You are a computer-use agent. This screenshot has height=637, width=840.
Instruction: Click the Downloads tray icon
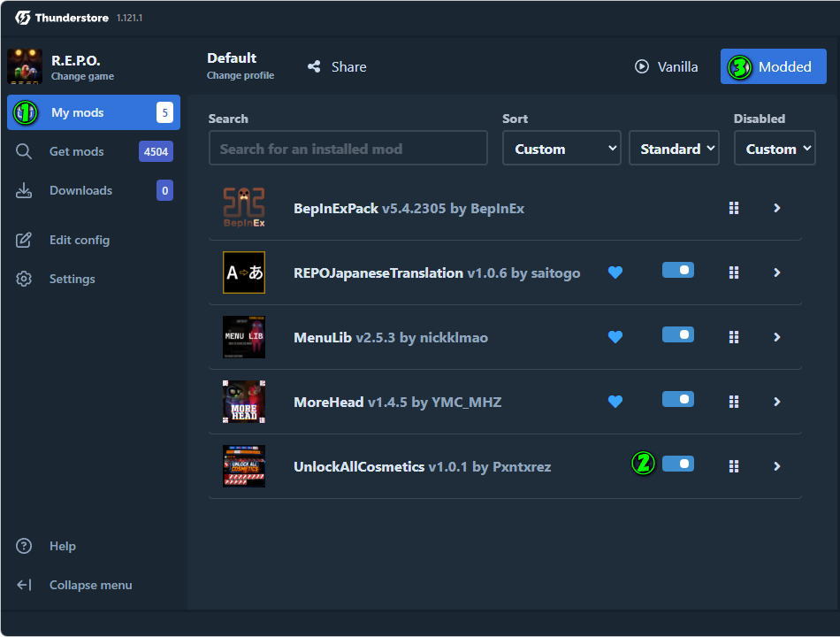[x=24, y=190]
